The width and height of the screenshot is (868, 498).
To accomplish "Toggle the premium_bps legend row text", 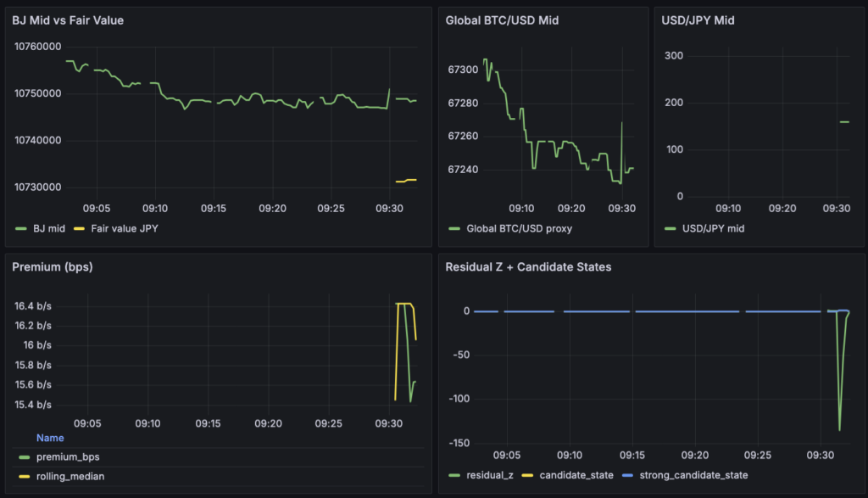I will [x=69, y=457].
